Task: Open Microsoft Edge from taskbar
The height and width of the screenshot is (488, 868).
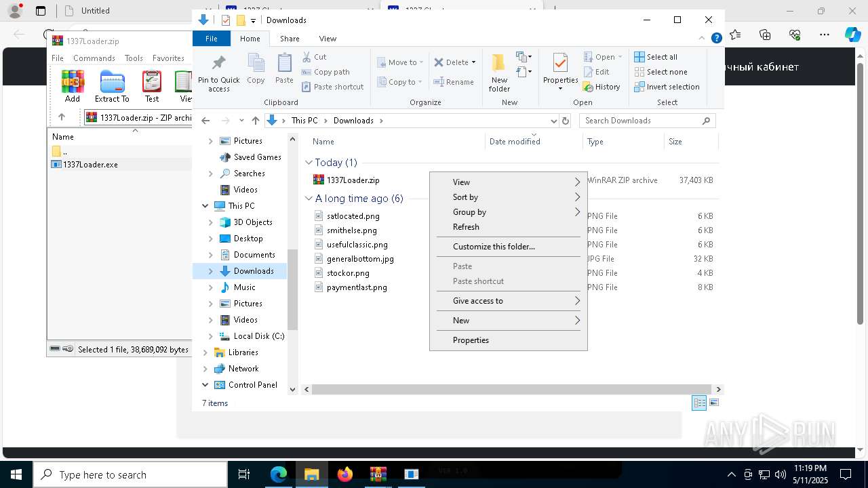Action: (x=279, y=474)
